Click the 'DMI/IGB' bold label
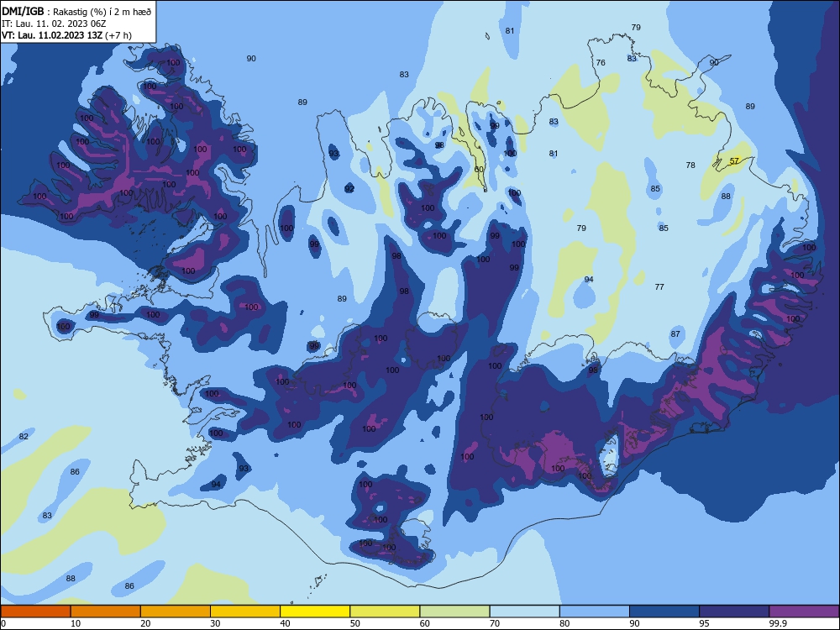Screen dimensions: 840x630 click(23, 11)
